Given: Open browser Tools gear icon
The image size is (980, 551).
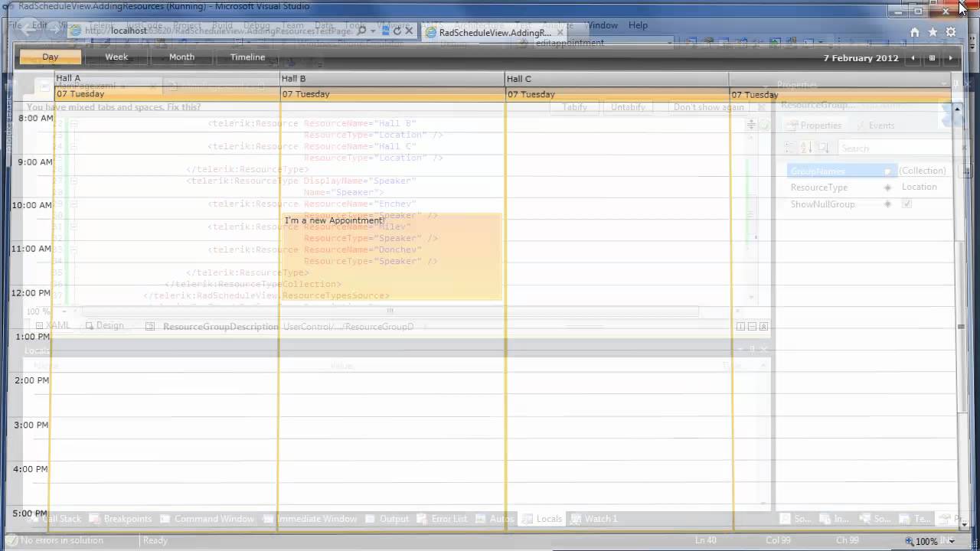Looking at the screenshot, I should pyautogui.click(x=951, y=32).
